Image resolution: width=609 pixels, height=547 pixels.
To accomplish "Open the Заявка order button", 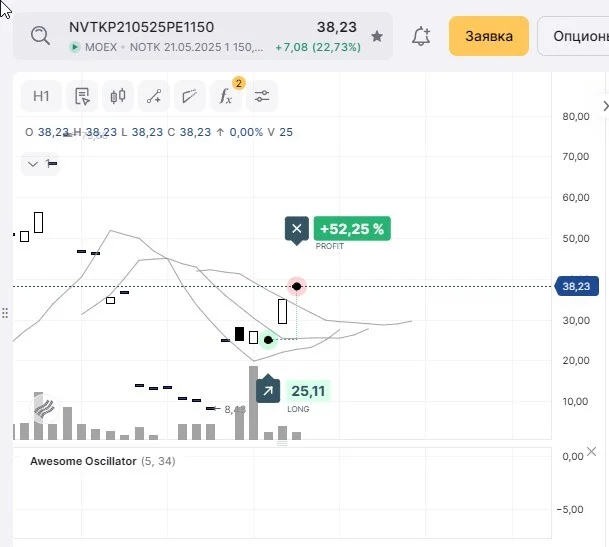I will pyautogui.click(x=489, y=36).
